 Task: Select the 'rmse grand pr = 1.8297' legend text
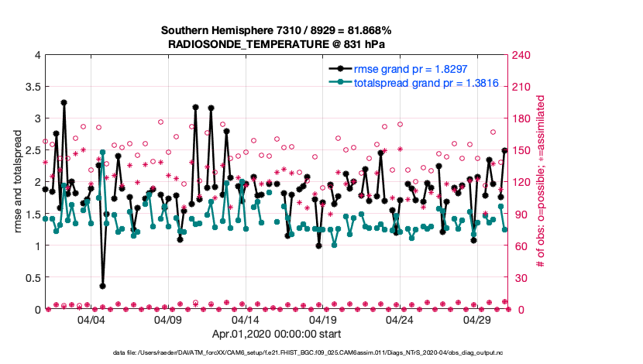[x=411, y=69]
